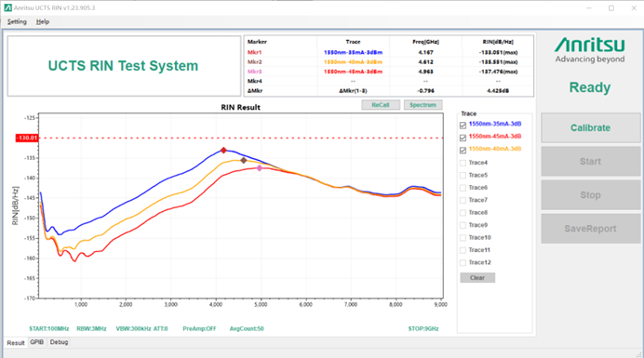Viewport: 644px width, 358px height.
Task: Enable the Trace4 checkbox
Action: (463, 163)
